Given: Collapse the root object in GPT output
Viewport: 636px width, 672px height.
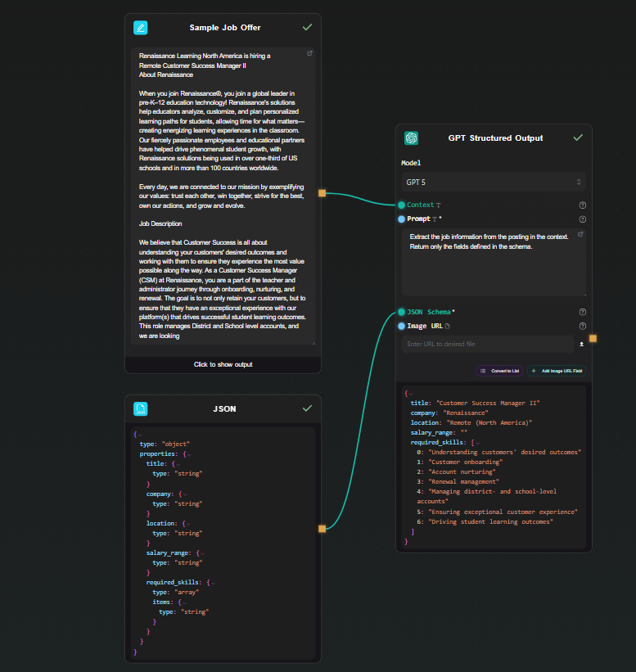Looking at the screenshot, I should 411,394.
